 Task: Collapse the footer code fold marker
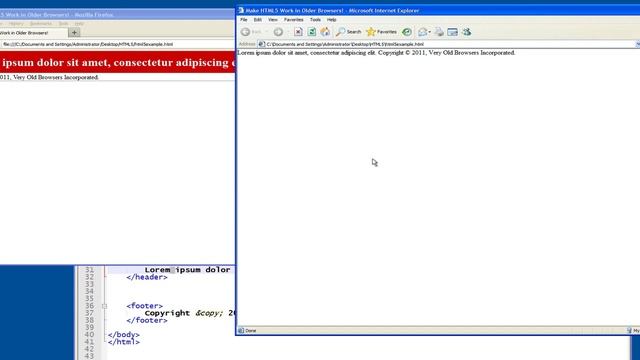tap(104, 306)
